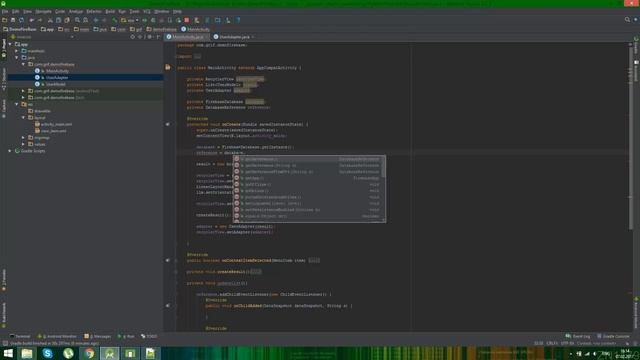Choose getApp() in the autocomplete popup

point(307,178)
